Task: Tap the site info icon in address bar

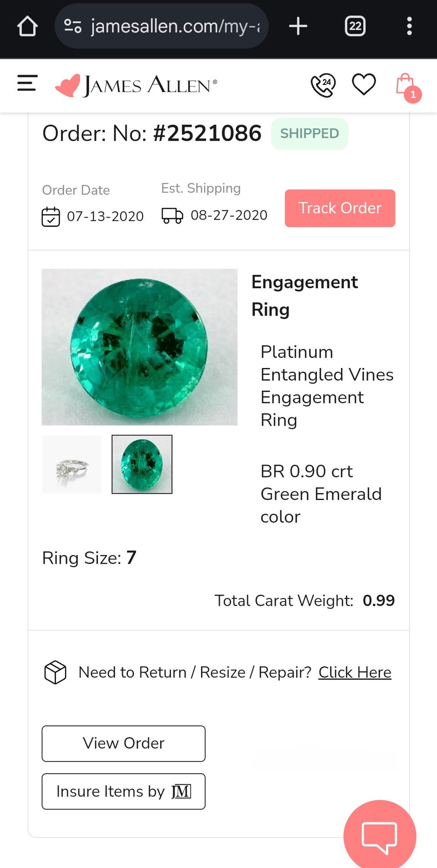Action: pyautogui.click(x=73, y=26)
